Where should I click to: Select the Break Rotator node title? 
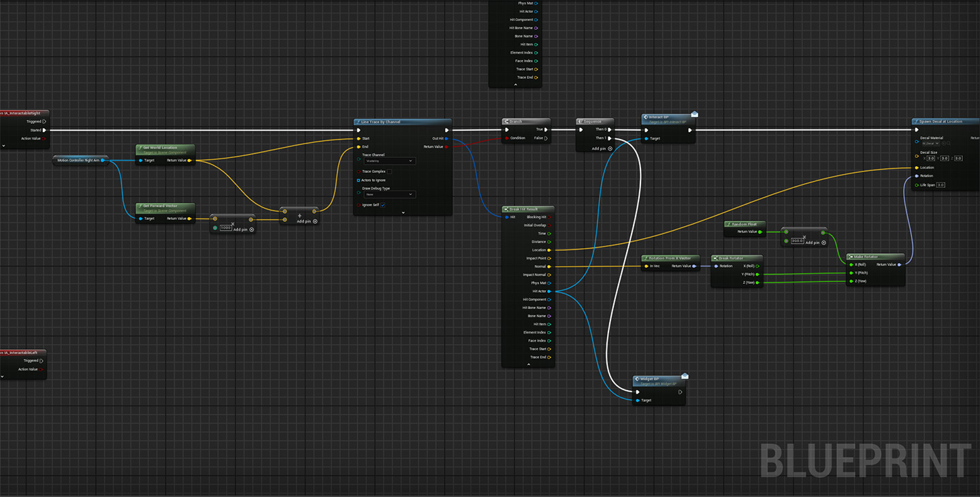731,259
